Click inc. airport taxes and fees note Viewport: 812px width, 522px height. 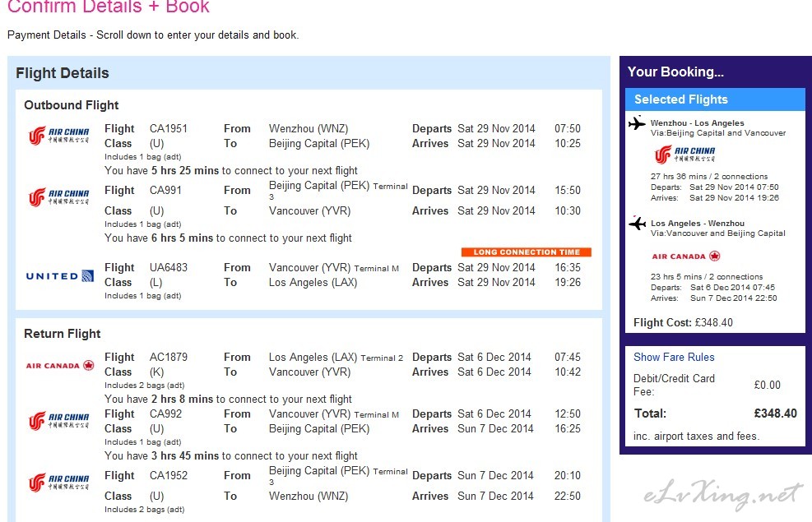point(697,437)
